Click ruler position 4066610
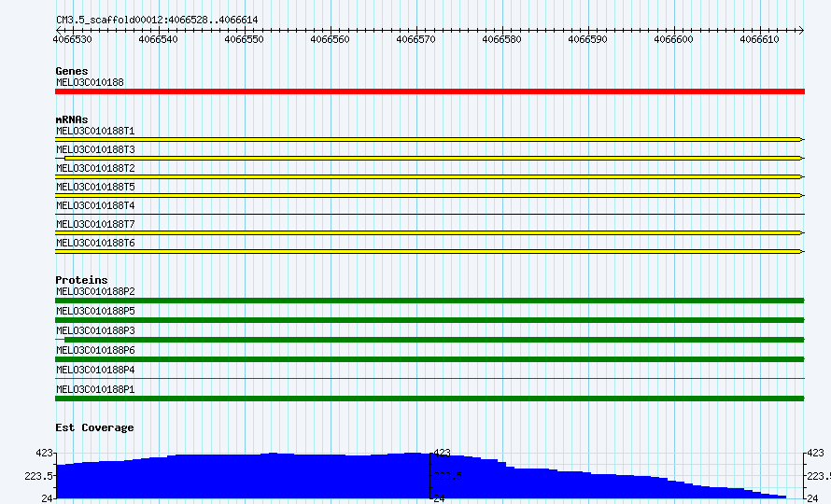831x504 pixels. [759, 39]
